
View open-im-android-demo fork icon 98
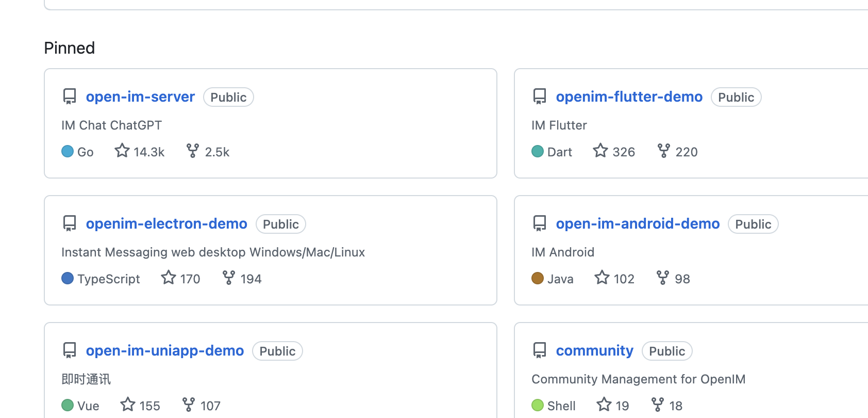pyautogui.click(x=663, y=278)
